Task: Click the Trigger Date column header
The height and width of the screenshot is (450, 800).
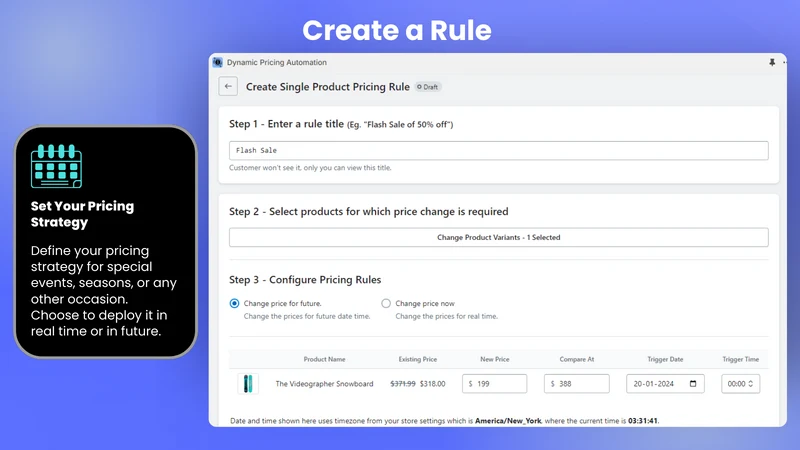Action: pos(665,359)
